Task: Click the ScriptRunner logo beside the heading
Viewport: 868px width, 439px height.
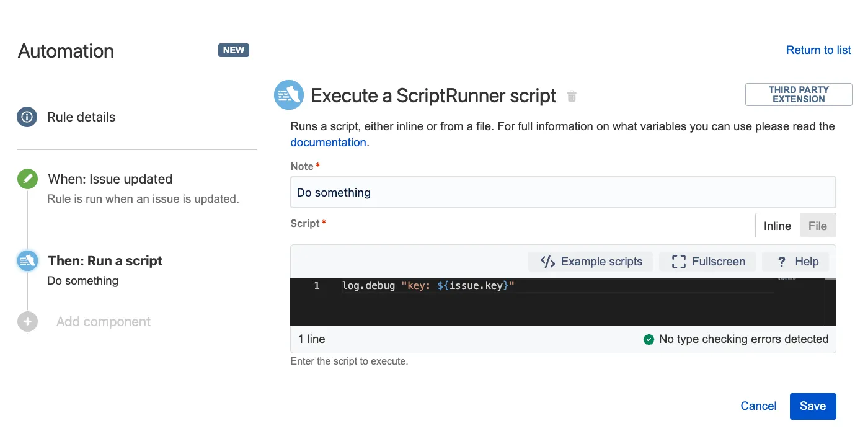Action: pyautogui.click(x=289, y=95)
